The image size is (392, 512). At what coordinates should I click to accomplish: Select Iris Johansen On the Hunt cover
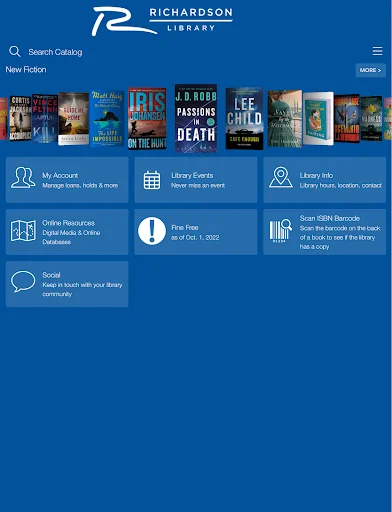tap(147, 118)
